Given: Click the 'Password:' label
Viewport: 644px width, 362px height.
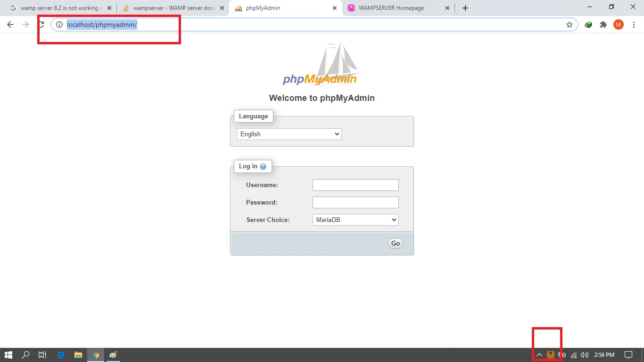Looking at the screenshot, I should (262, 202).
